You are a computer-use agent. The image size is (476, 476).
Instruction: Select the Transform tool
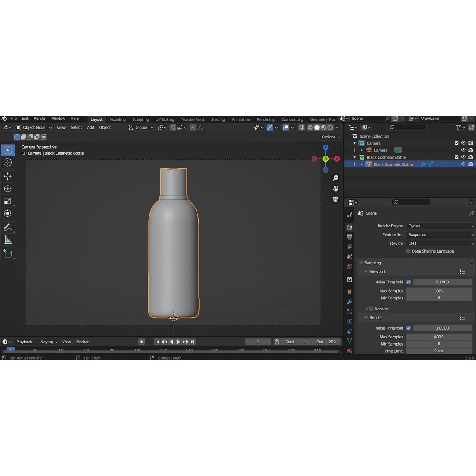[8, 213]
